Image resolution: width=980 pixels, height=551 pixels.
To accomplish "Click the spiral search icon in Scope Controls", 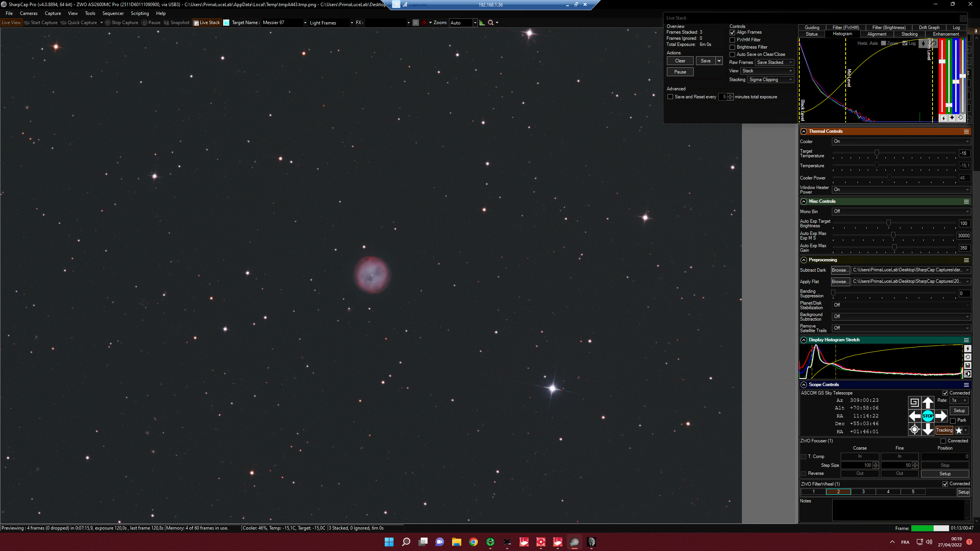I will click(914, 403).
